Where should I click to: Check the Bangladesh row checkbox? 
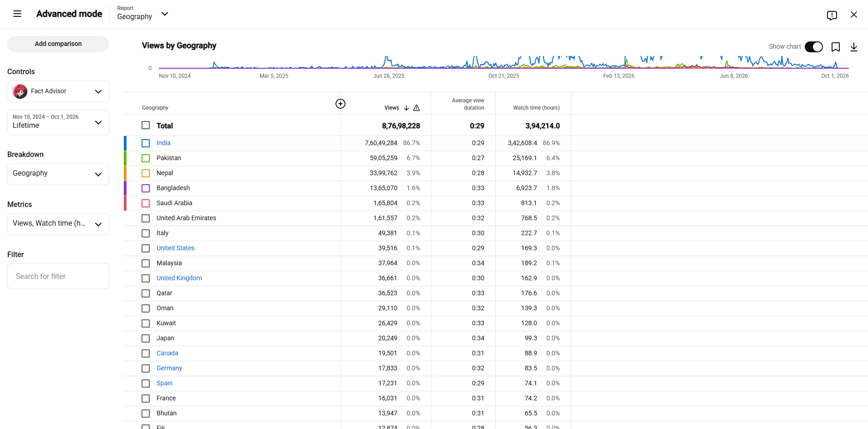[x=146, y=188]
